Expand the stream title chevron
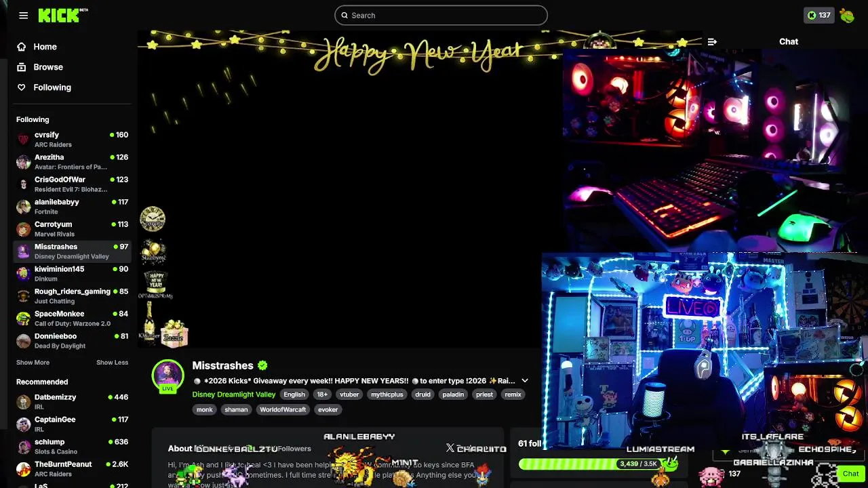The width and height of the screenshot is (868, 488). click(524, 381)
